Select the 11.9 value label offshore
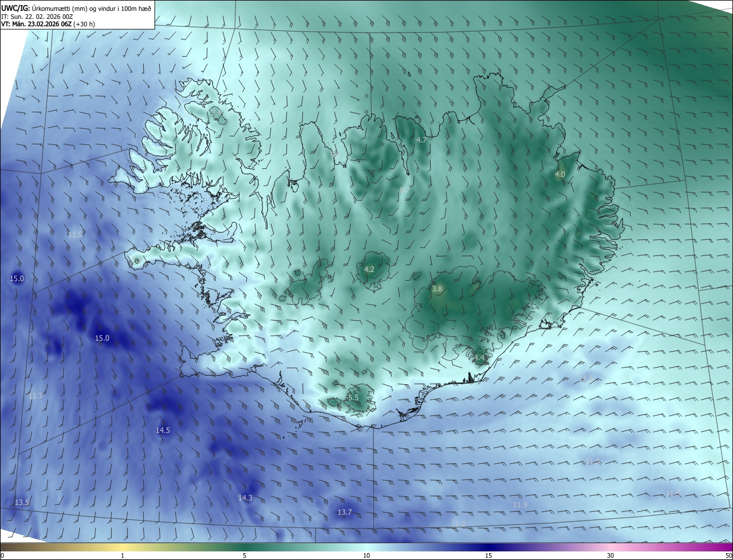This screenshot has width=733, height=560. 520,504
